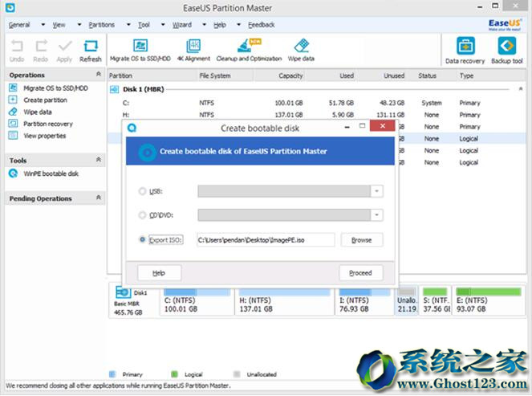Select the H: (NTFS) disk map block

tap(284, 301)
